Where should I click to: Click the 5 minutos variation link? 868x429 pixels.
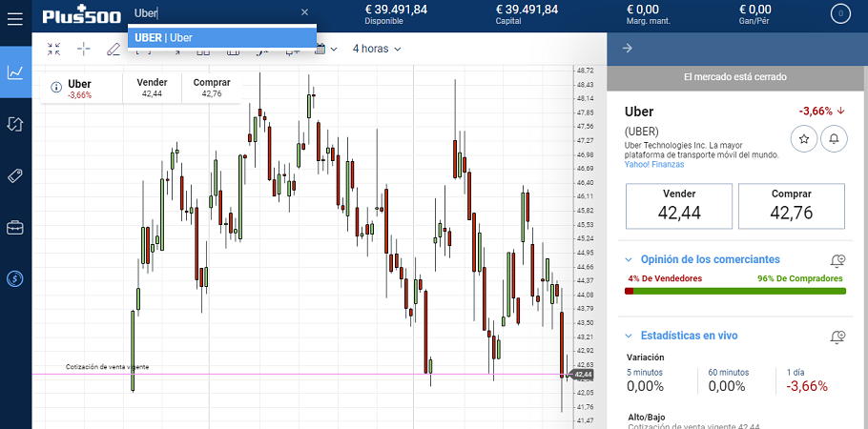[x=645, y=373]
